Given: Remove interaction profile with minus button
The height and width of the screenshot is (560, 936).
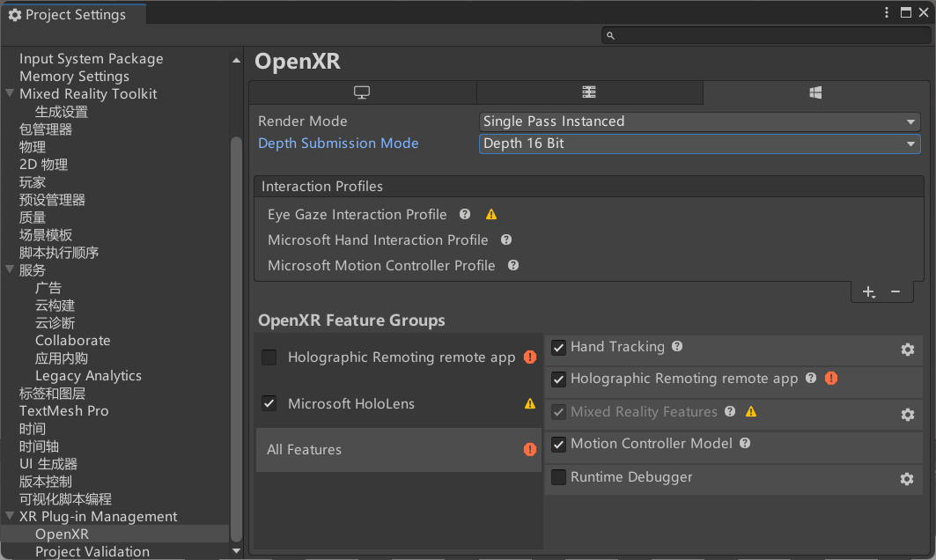Looking at the screenshot, I should coord(895,291).
